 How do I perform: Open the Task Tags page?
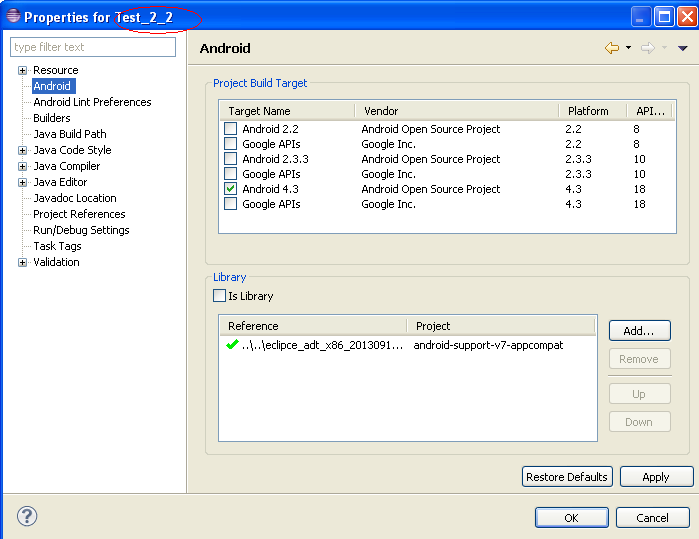pos(58,246)
